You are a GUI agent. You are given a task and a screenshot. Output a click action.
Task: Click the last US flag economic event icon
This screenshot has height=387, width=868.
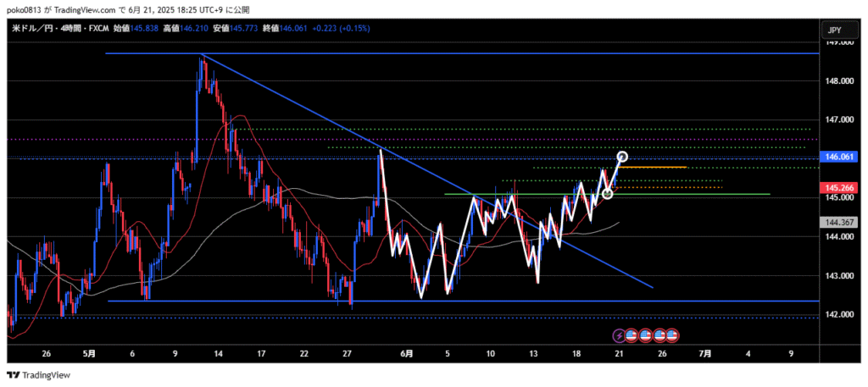pos(671,335)
